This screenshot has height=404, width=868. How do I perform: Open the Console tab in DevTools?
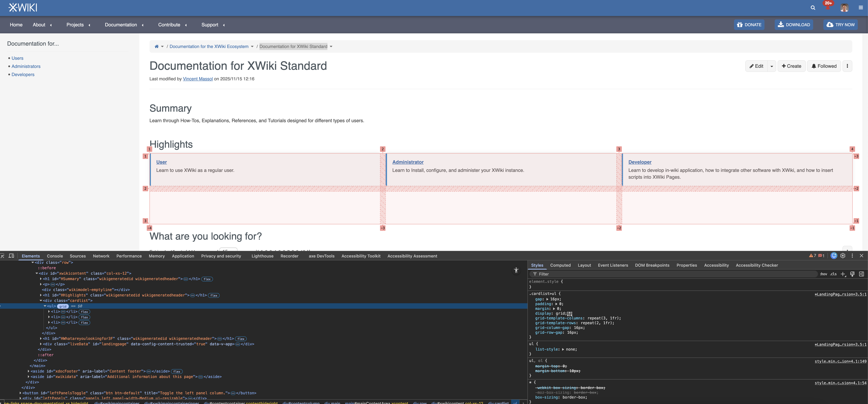(x=55, y=256)
